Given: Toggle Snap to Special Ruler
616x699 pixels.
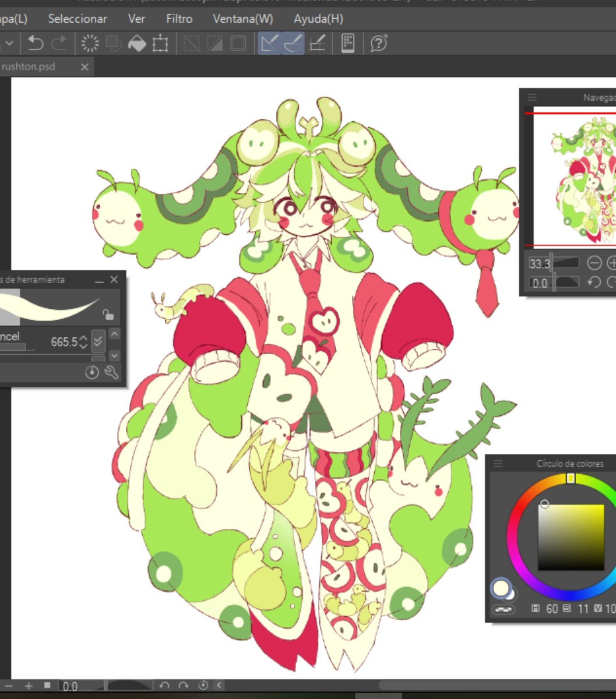Looking at the screenshot, I should tap(293, 44).
